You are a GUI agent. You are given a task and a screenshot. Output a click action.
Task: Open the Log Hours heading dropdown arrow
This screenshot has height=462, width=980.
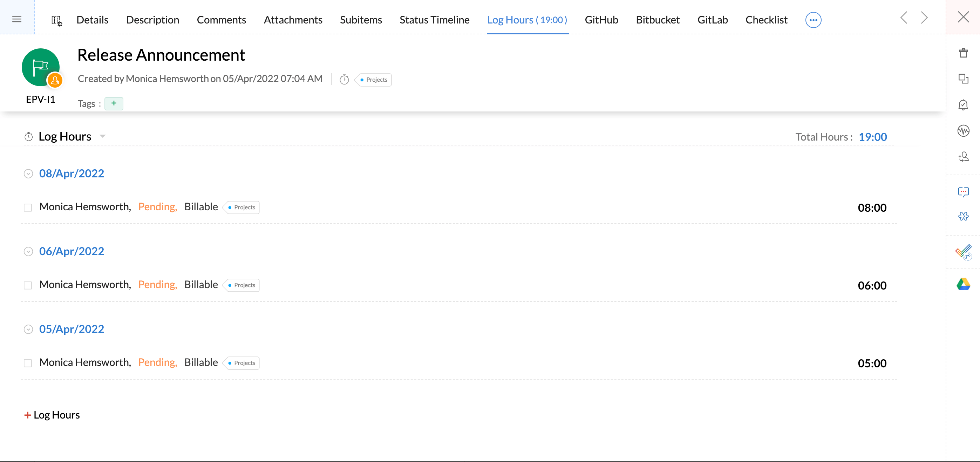[102, 136]
